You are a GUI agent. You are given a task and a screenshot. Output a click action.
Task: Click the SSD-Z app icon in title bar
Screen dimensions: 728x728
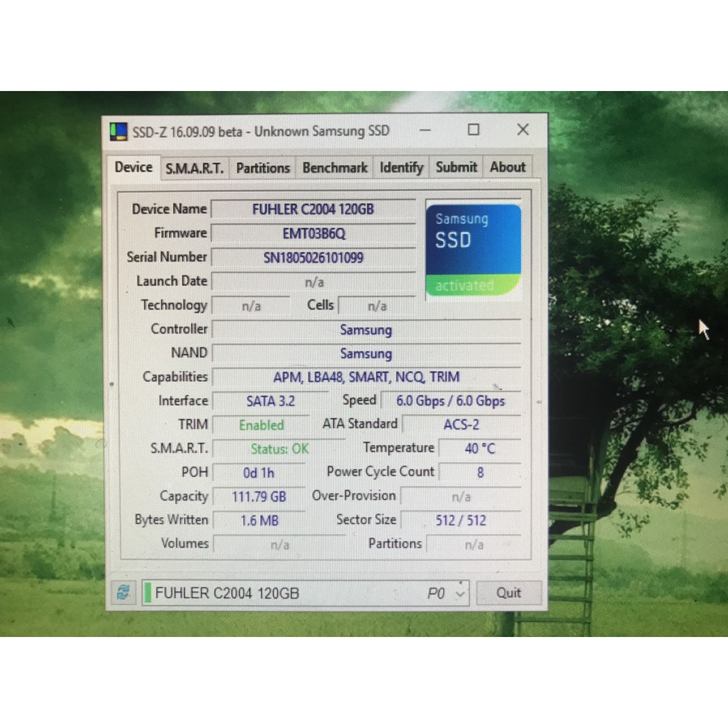118,132
